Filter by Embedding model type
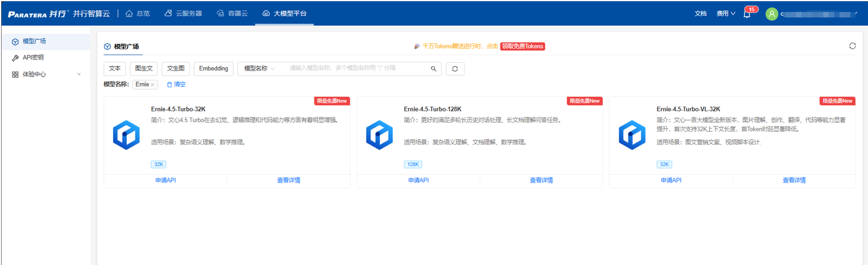The height and width of the screenshot is (265, 868). [x=213, y=69]
